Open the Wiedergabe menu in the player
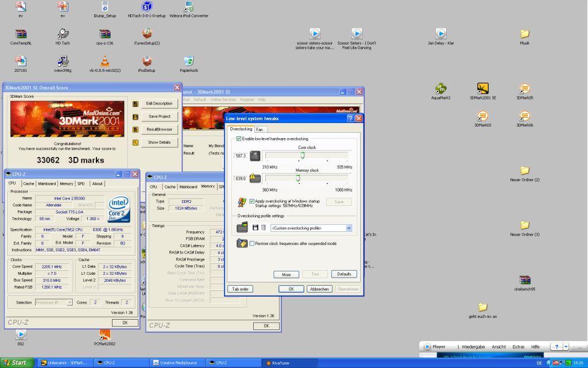 (x=473, y=347)
